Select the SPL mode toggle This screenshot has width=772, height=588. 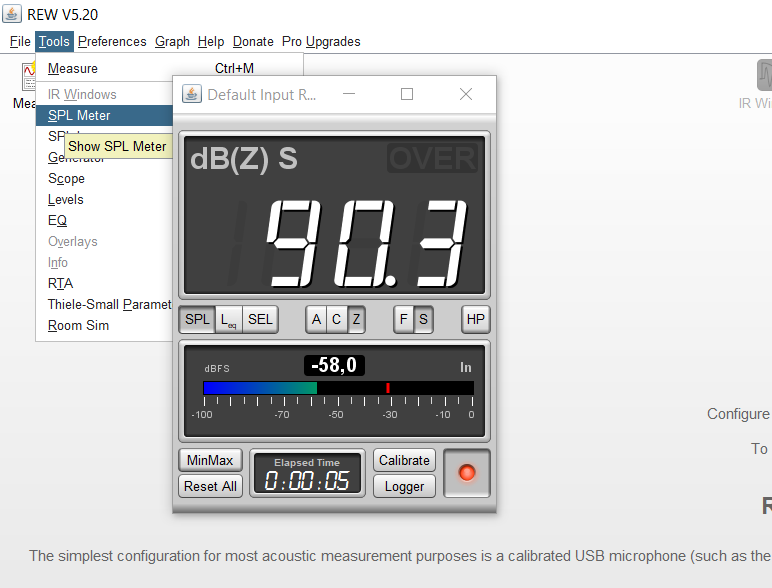pyautogui.click(x=197, y=319)
